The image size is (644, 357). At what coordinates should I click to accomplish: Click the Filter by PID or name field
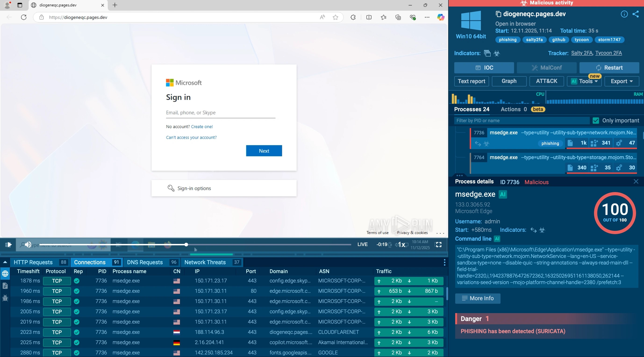coord(521,121)
